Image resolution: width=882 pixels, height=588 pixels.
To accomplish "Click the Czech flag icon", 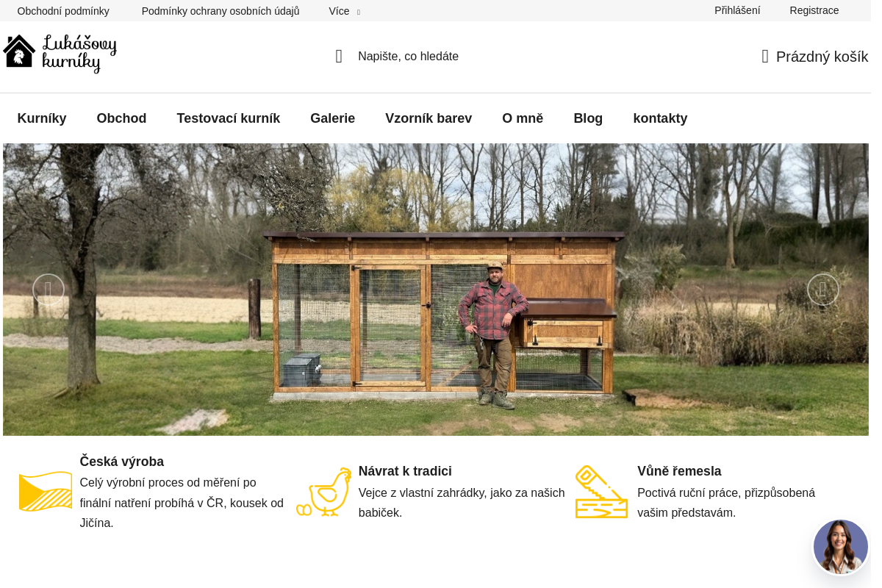I will (46, 492).
